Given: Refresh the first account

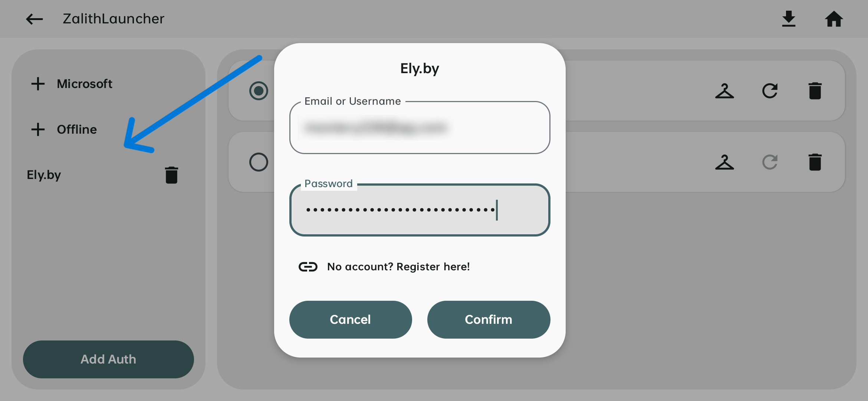Looking at the screenshot, I should coord(770,91).
